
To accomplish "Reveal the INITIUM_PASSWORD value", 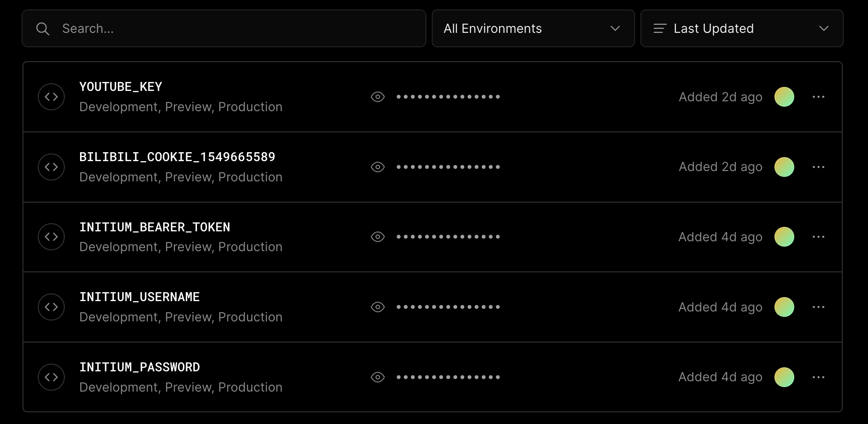I will (x=378, y=377).
